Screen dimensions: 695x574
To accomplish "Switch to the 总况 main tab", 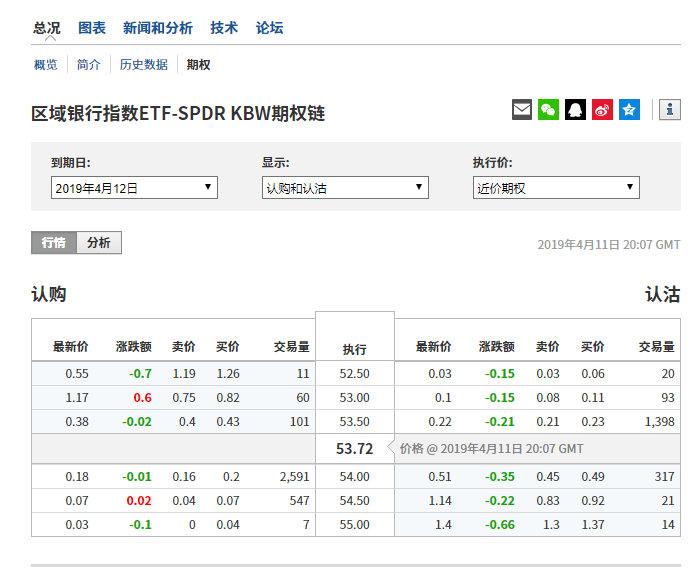I will (x=47, y=28).
